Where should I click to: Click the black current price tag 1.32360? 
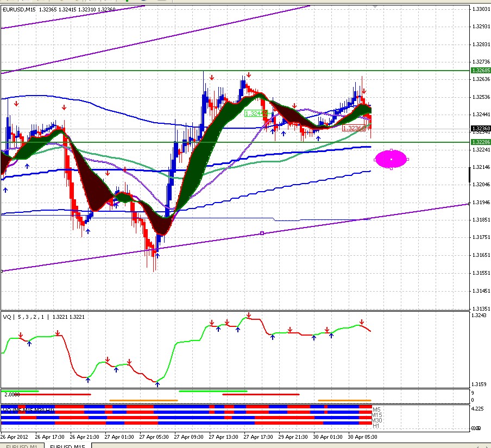coord(481,128)
